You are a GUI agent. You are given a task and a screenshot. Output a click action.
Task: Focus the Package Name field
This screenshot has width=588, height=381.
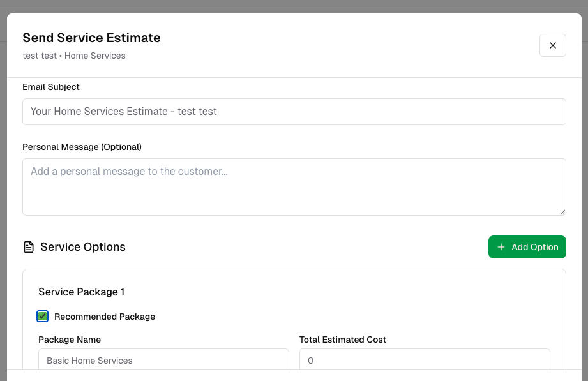tap(163, 360)
